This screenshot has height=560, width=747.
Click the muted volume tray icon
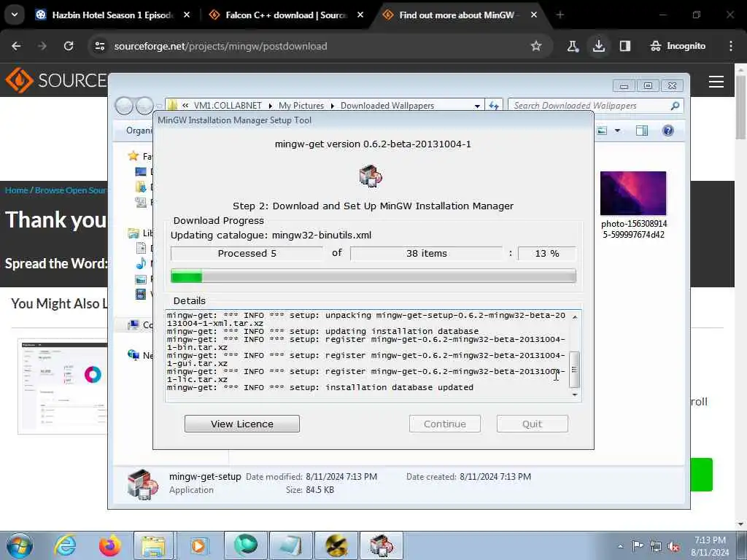coord(674,547)
